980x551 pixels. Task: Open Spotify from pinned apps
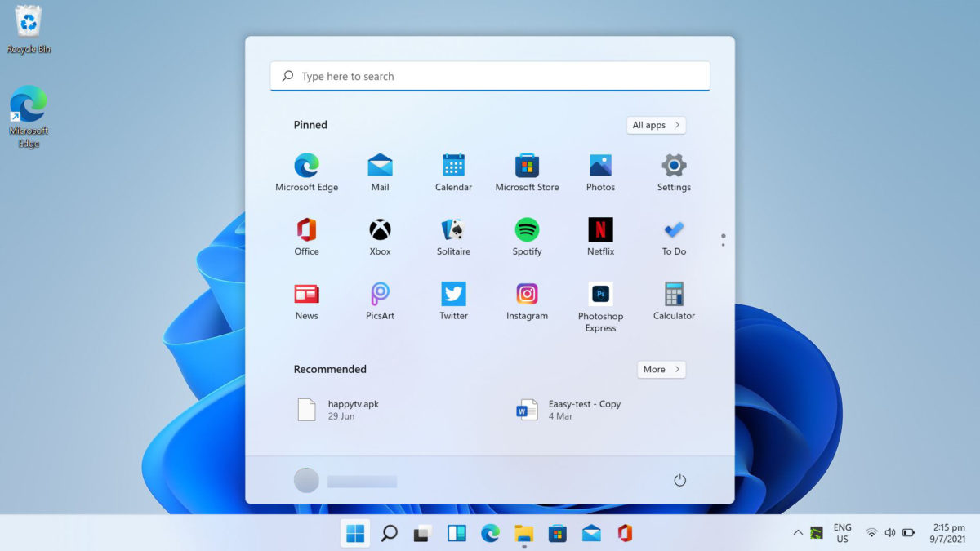point(527,237)
